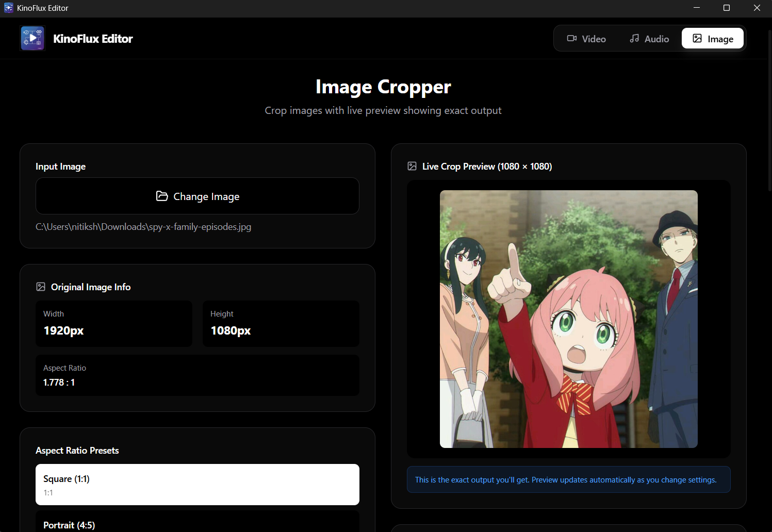Maximize the KinoFlux Editor window
Screen dimensions: 772x532
pos(726,8)
